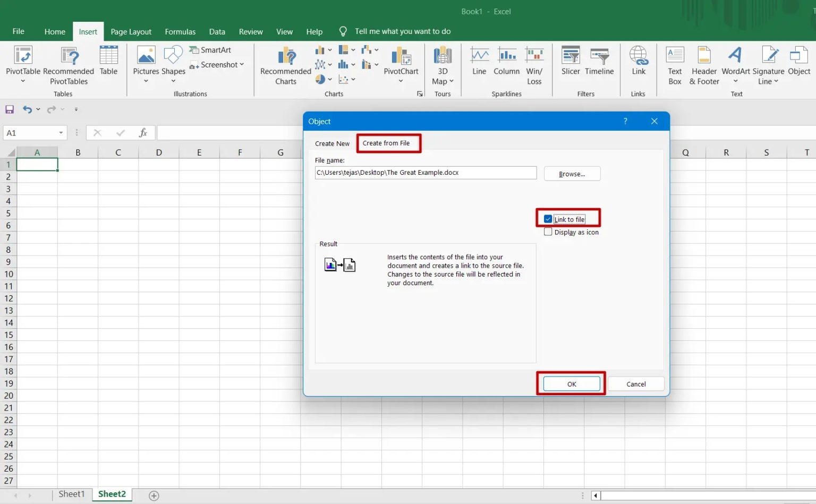Insert a 3D Map

tap(443, 64)
